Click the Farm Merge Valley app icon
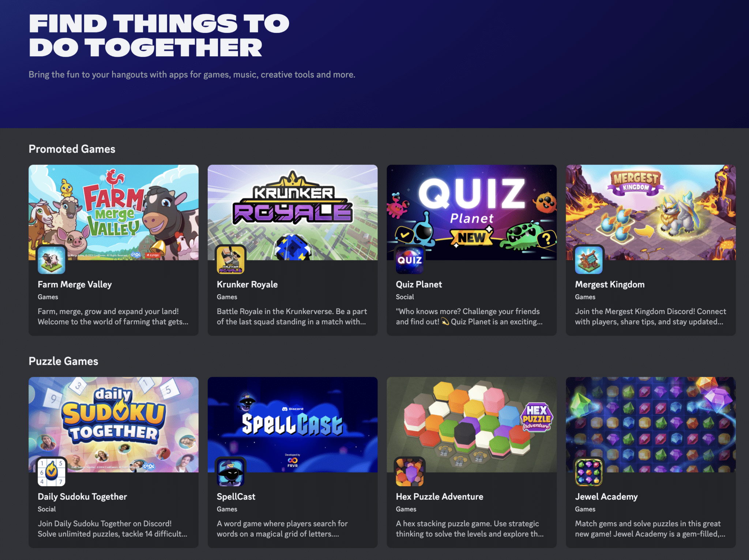The height and width of the screenshot is (560, 749). tap(52, 260)
